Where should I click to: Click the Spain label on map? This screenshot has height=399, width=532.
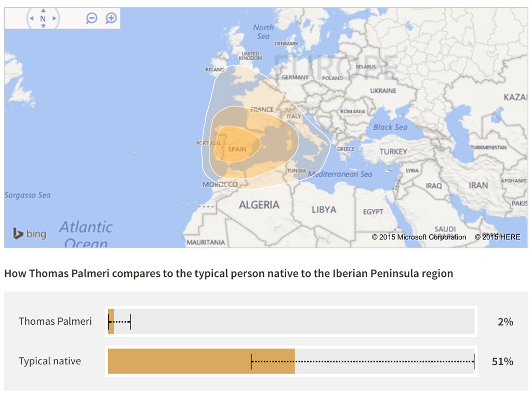237,149
